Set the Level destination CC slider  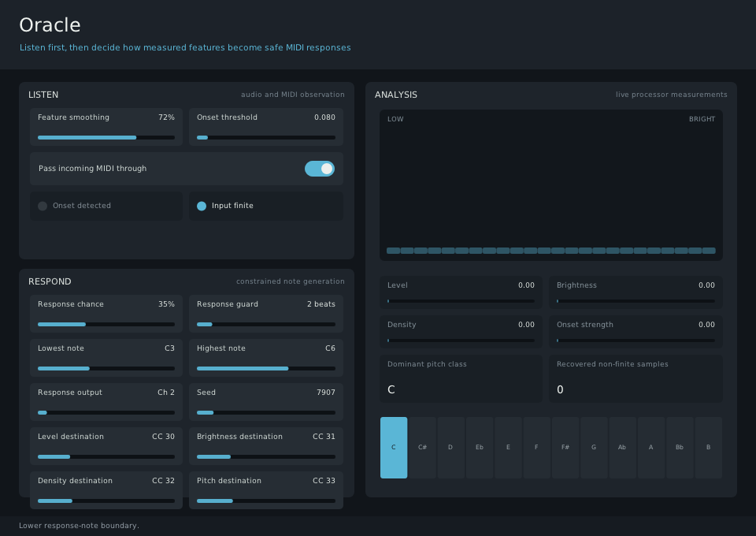click(x=106, y=457)
